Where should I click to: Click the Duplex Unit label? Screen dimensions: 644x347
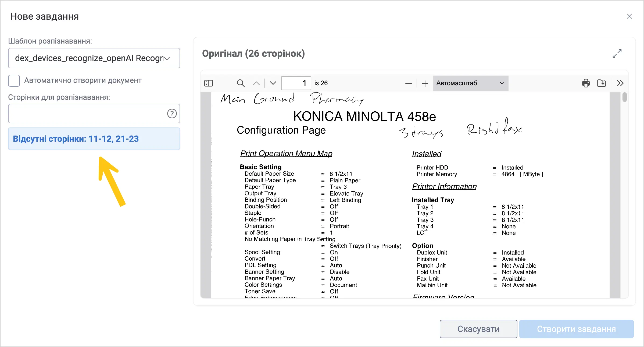[x=432, y=253]
